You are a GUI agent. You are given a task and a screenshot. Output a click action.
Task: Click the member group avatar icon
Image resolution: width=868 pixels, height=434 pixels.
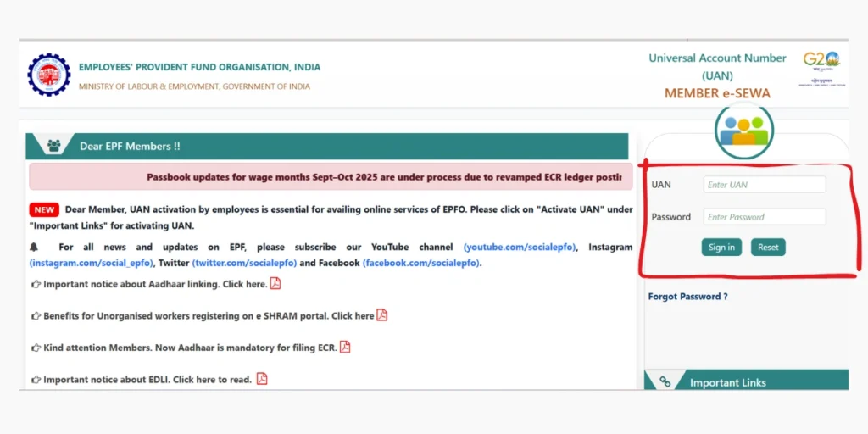[743, 131]
